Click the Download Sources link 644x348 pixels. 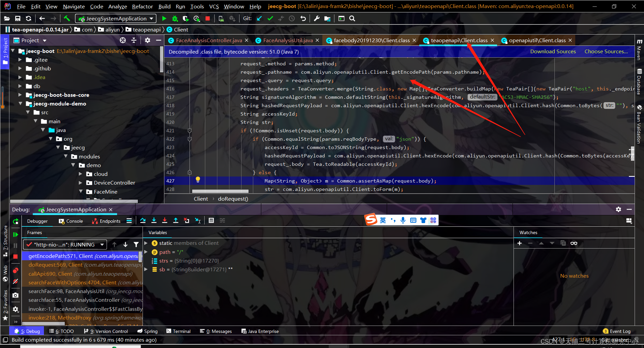coord(553,51)
